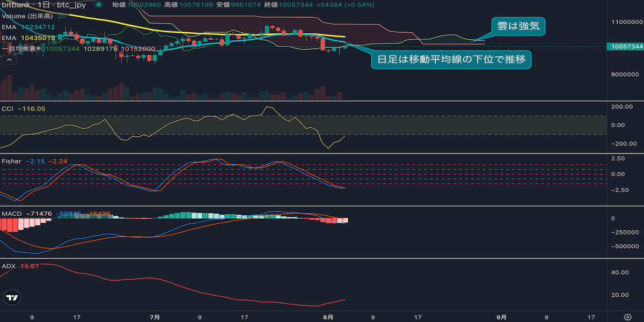Select the Fisher indicator legend label
Screen dimensions: 644x322
12,161
